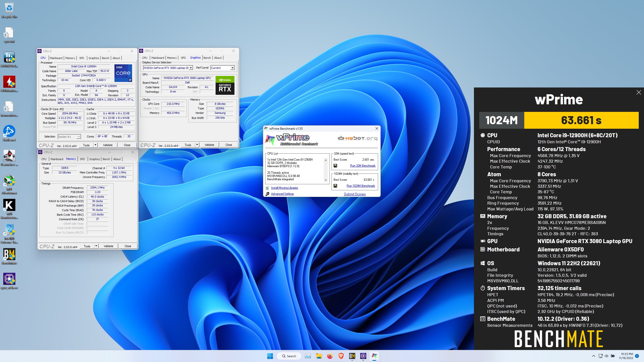This screenshot has width=644, height=362.
Task: Click Validate in the CPU-Z Graphics window
Action: [209, 145]
